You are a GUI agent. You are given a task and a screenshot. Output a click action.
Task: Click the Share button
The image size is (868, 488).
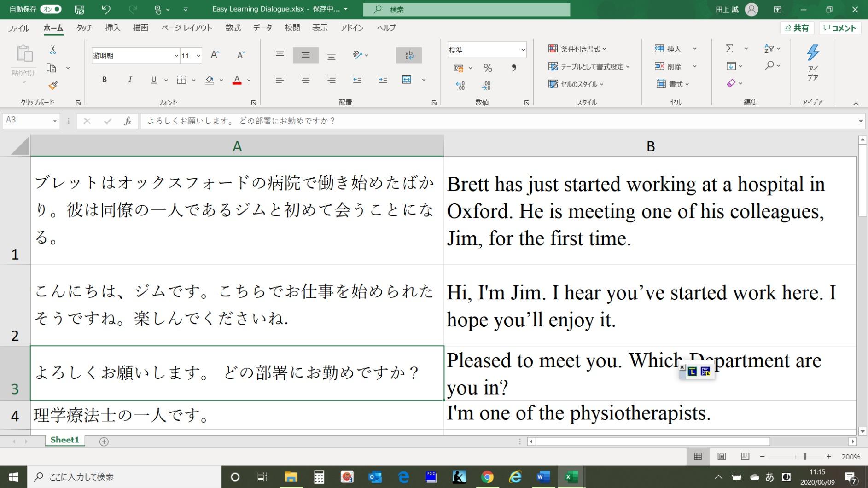(797, 28)
